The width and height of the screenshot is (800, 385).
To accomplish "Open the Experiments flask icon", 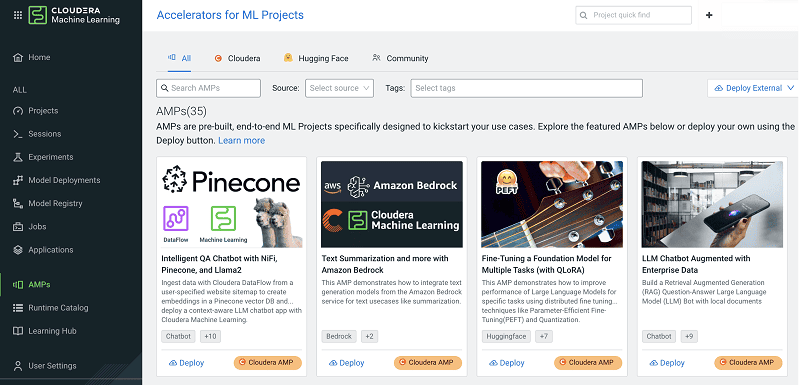I will 18,157.
